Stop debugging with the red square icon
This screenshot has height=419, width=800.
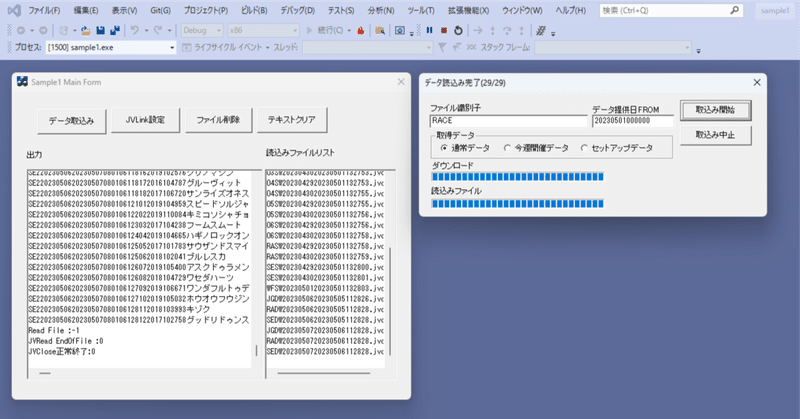point(444,31)
